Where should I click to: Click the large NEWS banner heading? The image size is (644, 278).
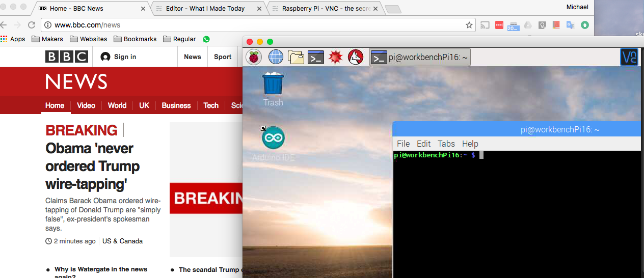coord(76,81)
